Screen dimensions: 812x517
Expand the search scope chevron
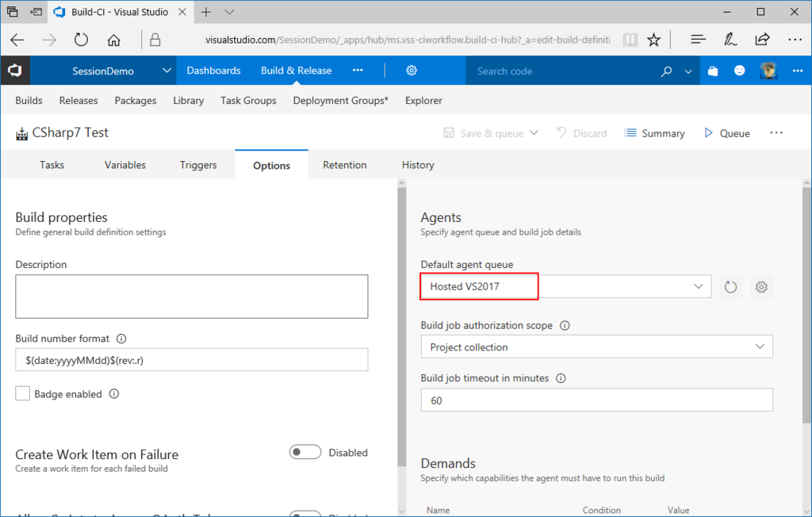click(x=688, y=71)
